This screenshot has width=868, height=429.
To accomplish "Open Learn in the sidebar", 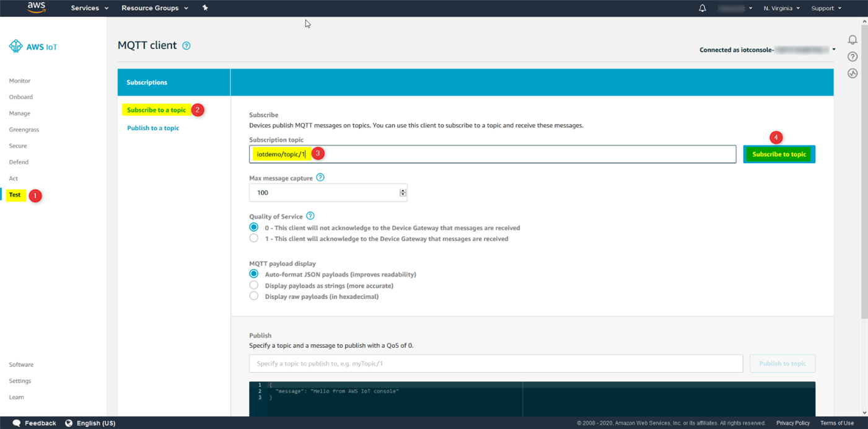I will coord(16,397).
